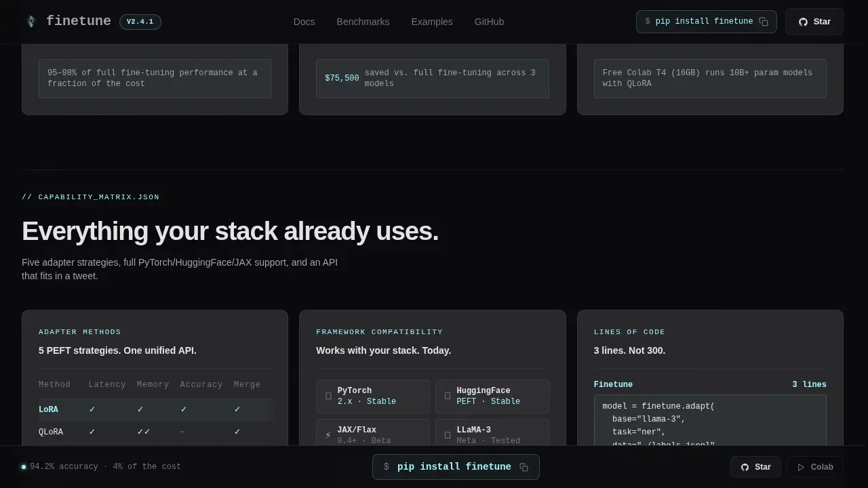Click the JAX/Flax lightning bolt icon
The width and height of the screenshot is (868, 488).
point(328,435)
